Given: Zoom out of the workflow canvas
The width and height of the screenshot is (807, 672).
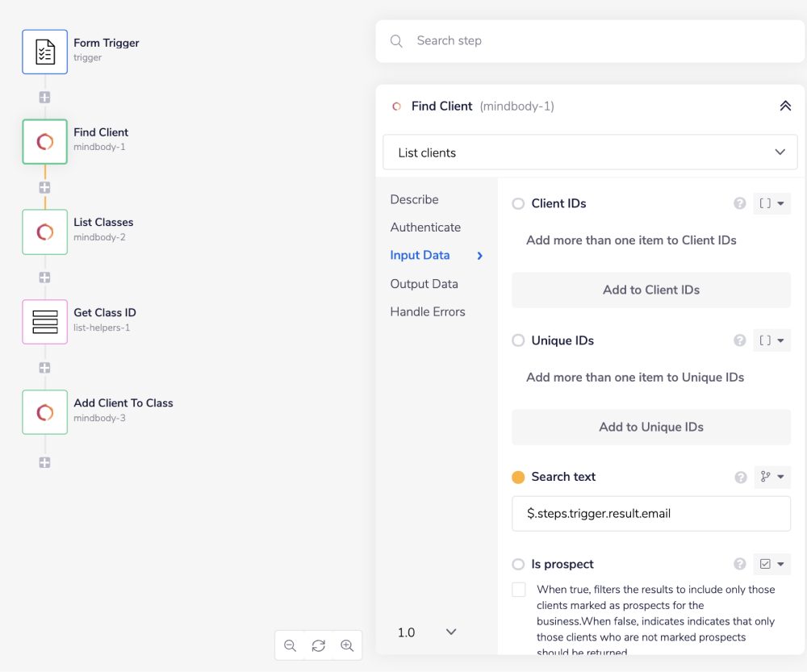Looking at the screenshot, I should click(x=290, y=645).
